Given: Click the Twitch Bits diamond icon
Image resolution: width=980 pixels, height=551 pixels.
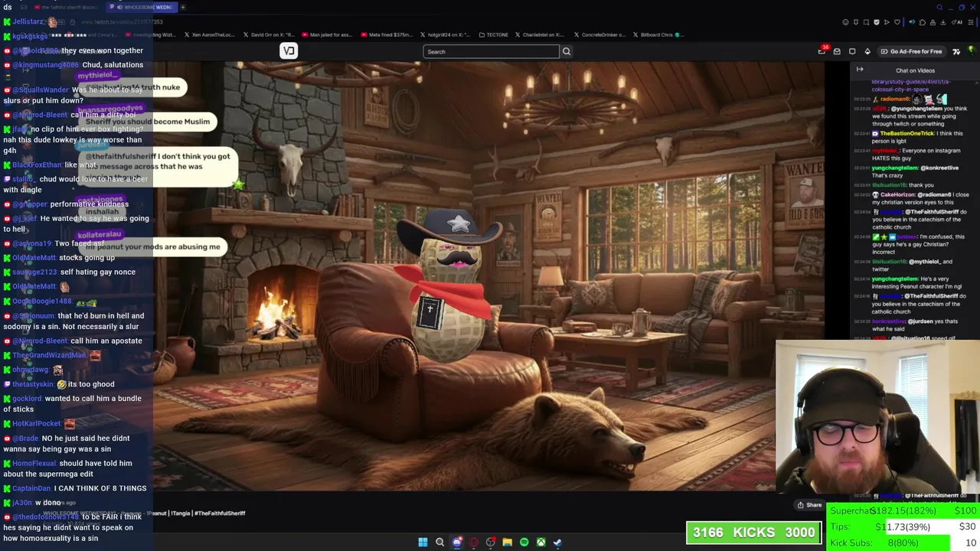Looking at the screenshot, I should point(867,51).
